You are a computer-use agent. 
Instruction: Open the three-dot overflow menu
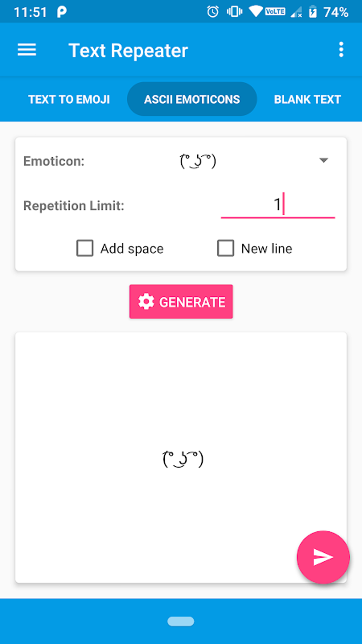341,49
